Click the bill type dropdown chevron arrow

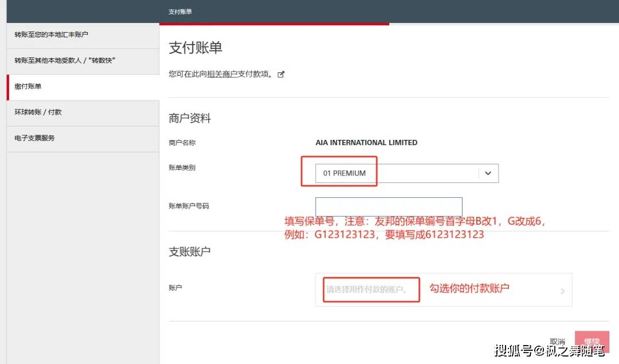click(x=488, y=173)
